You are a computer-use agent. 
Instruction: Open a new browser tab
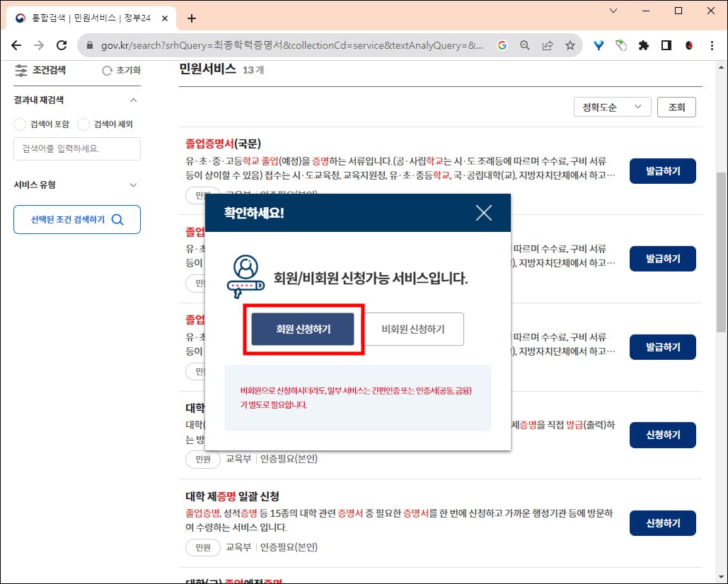[x=191, y=19]
